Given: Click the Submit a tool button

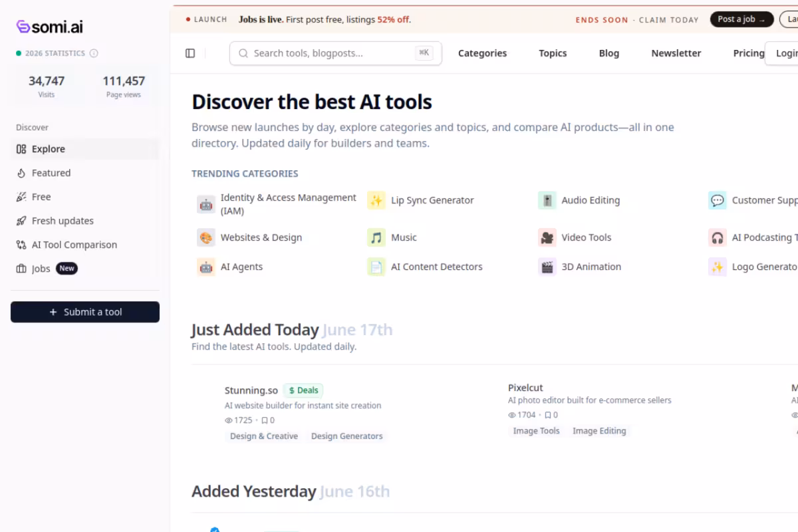Looking at the screenshot, I should coord(85,312).
